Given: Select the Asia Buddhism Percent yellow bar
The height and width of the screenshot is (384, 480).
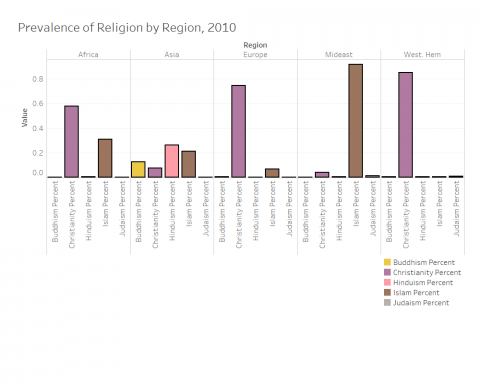Looking at the screenshot, I should [x=138, y=169].
